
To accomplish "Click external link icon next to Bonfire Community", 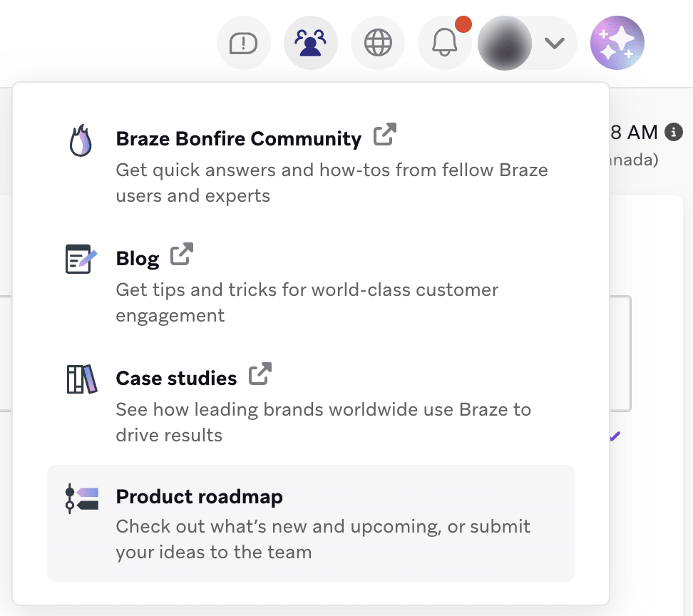I will [385, 134].
